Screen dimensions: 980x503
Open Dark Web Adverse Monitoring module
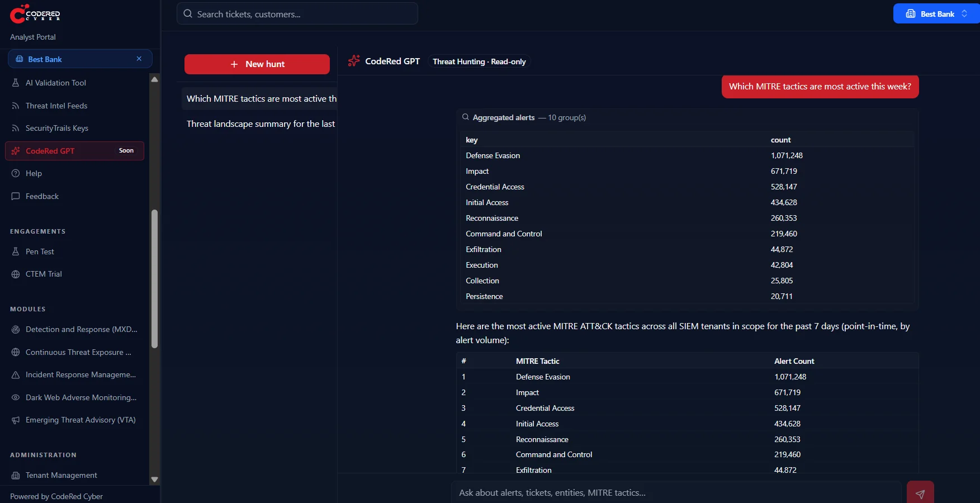tap(81, 397)
